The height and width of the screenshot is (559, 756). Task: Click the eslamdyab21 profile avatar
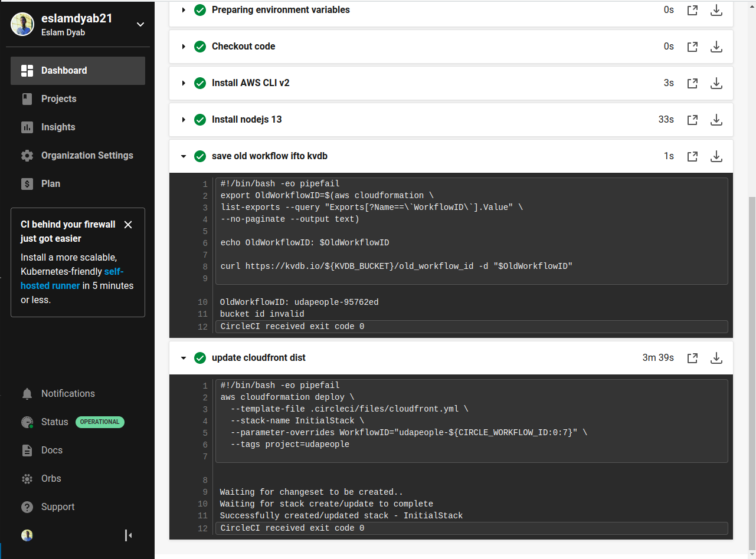[22, 24]
